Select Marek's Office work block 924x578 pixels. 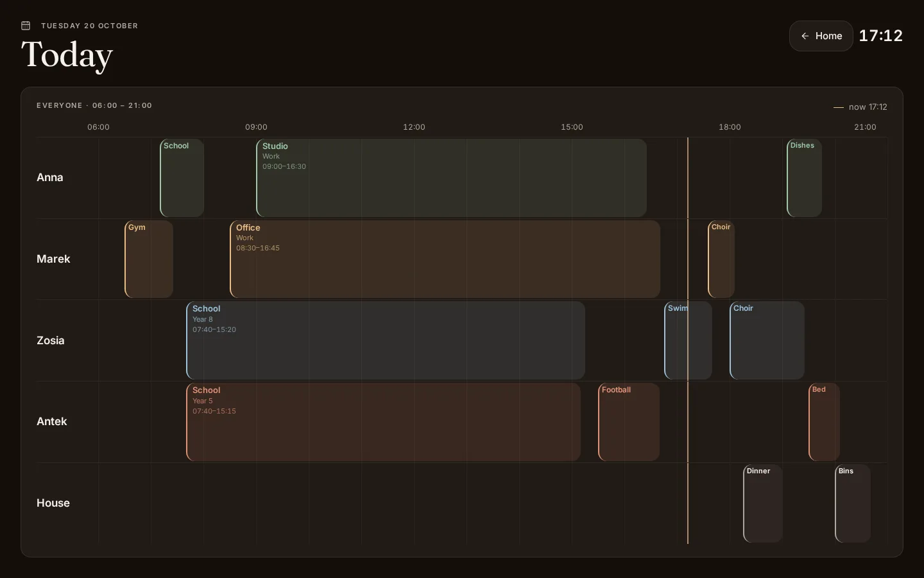point(445,259)
